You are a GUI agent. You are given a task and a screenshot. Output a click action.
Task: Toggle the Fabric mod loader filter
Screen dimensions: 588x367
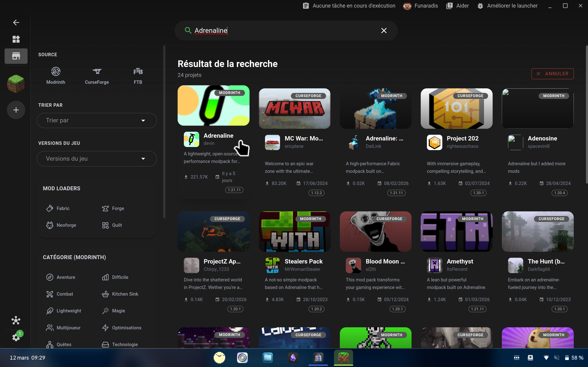click(58, 208)
